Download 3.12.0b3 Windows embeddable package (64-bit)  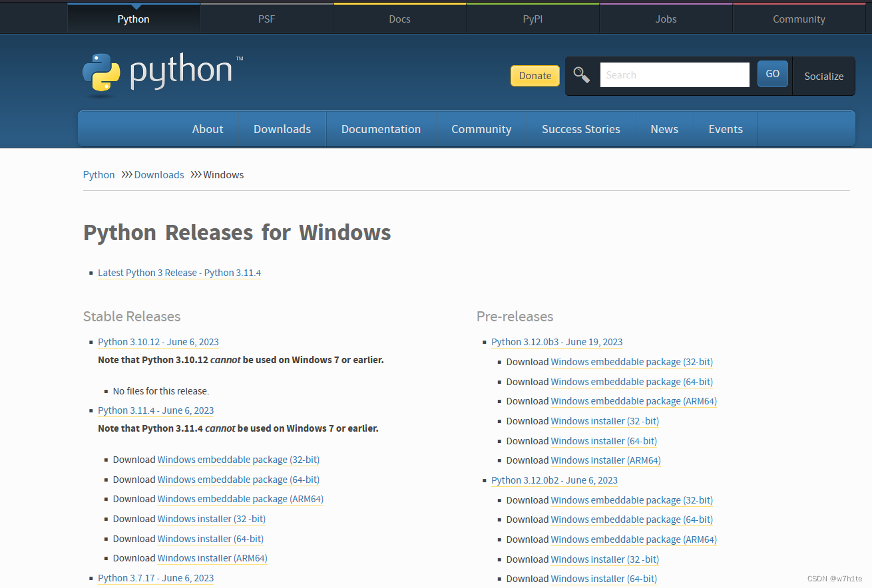coord(632,382)
